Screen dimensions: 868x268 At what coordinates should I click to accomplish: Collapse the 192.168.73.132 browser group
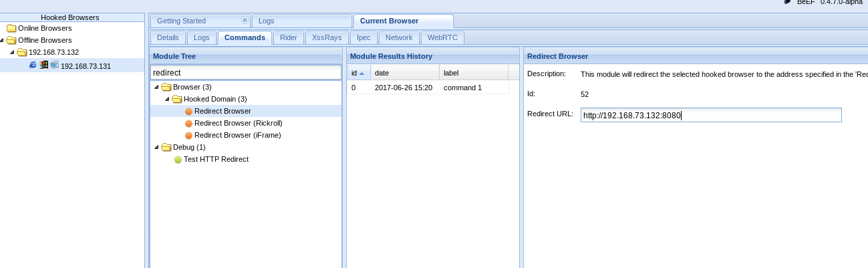pyautogui.click(x=12, y=52)
